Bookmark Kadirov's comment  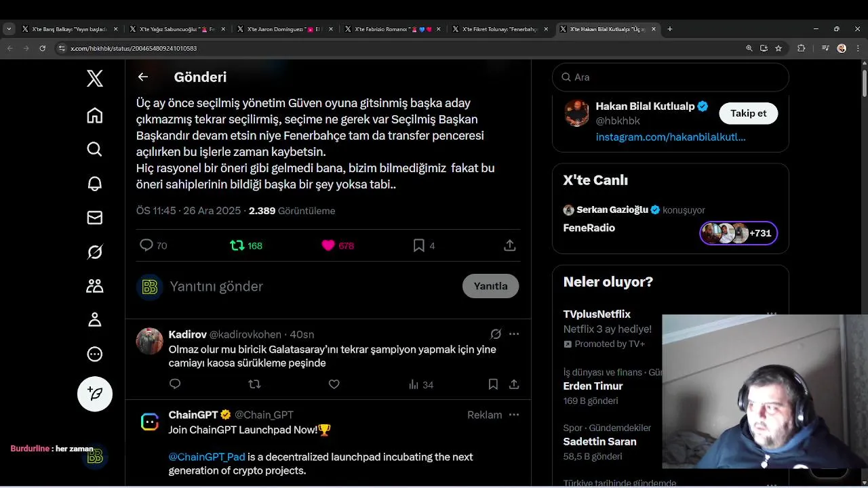coord(493,384)
